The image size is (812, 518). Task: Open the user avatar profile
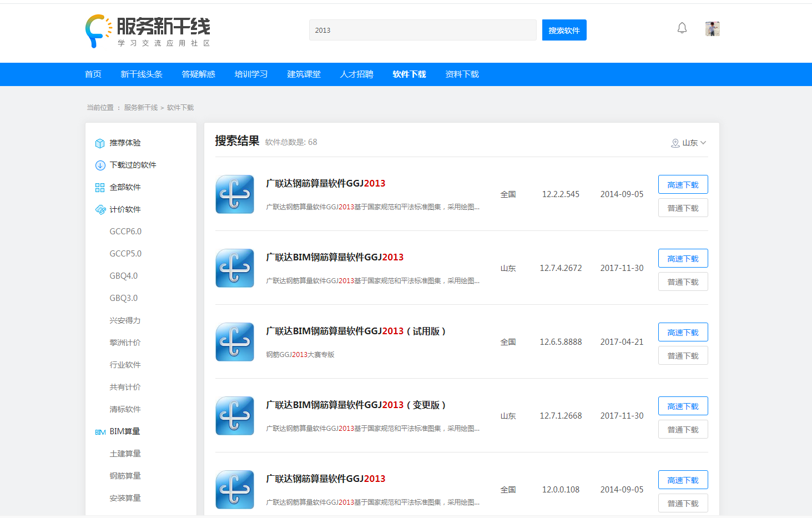click(713, 29)
